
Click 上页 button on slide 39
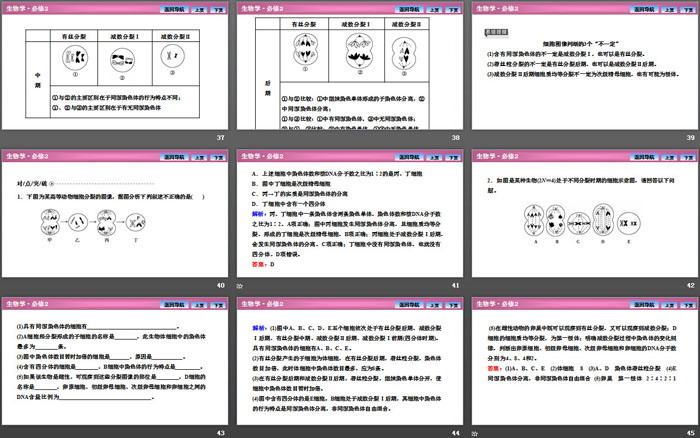(669, 9)
